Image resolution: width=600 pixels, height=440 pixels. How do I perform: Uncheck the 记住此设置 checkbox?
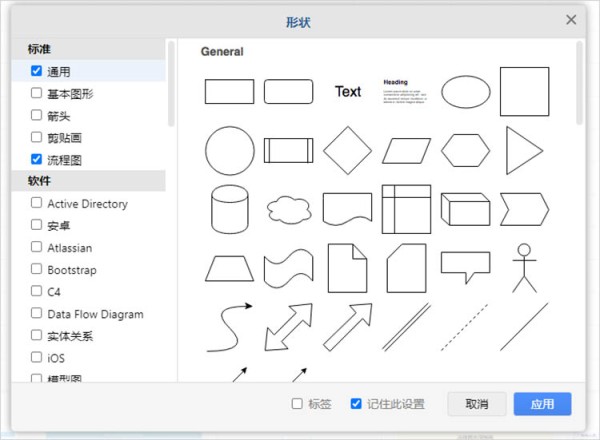coord(356,404)
